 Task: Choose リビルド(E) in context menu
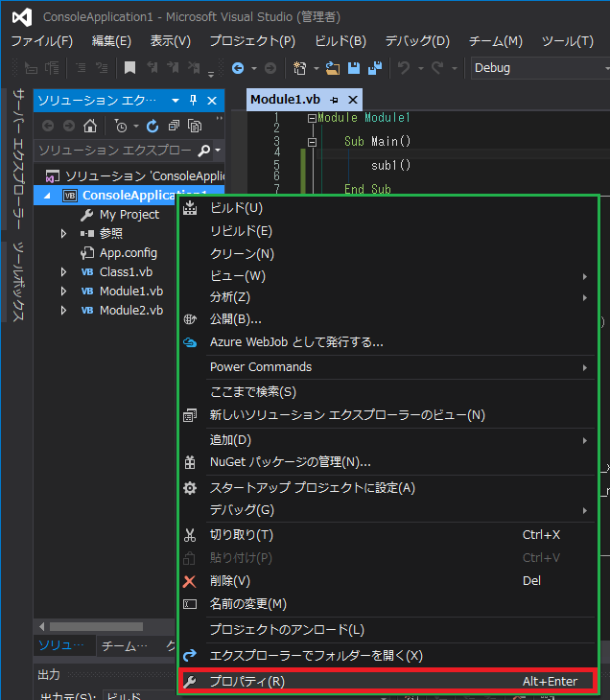tap(388, 231)
